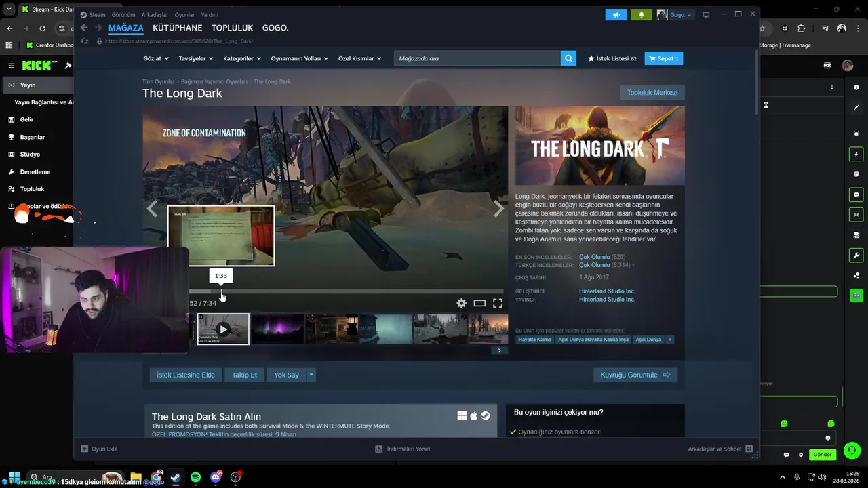Open the TOPLULUK tab
The height and width of the screenshot is (488, 868).
click(x=232, y=28)
